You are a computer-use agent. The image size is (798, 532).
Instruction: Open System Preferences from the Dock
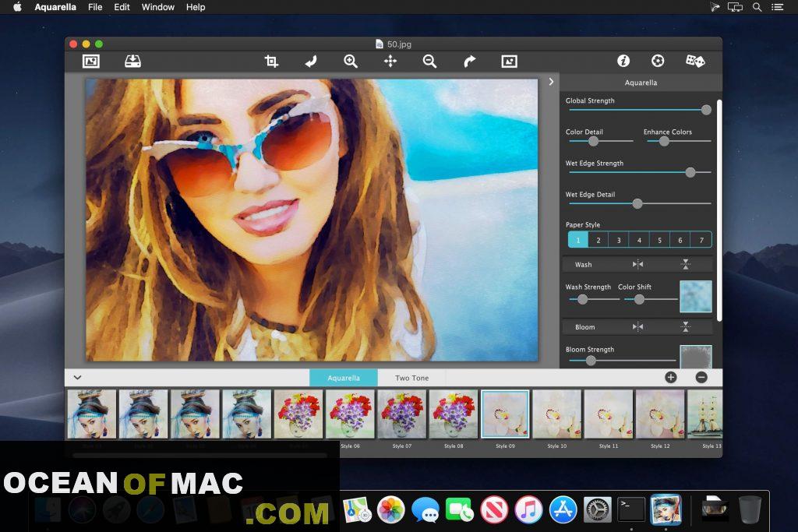point(597,509)
